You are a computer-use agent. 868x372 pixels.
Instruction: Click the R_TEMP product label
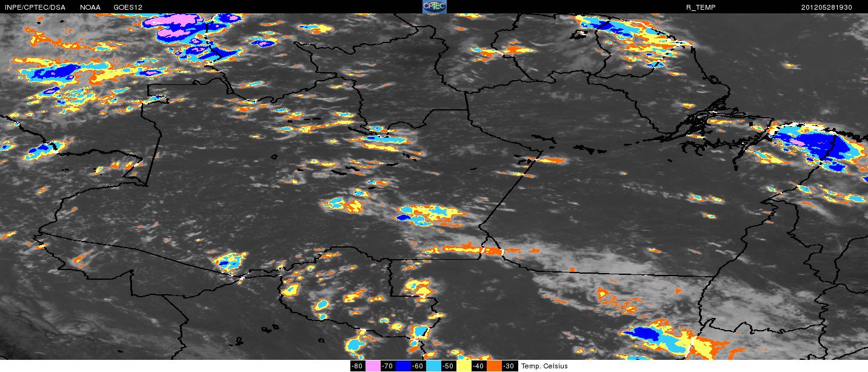pyautogui.click(x=701, y=7)
